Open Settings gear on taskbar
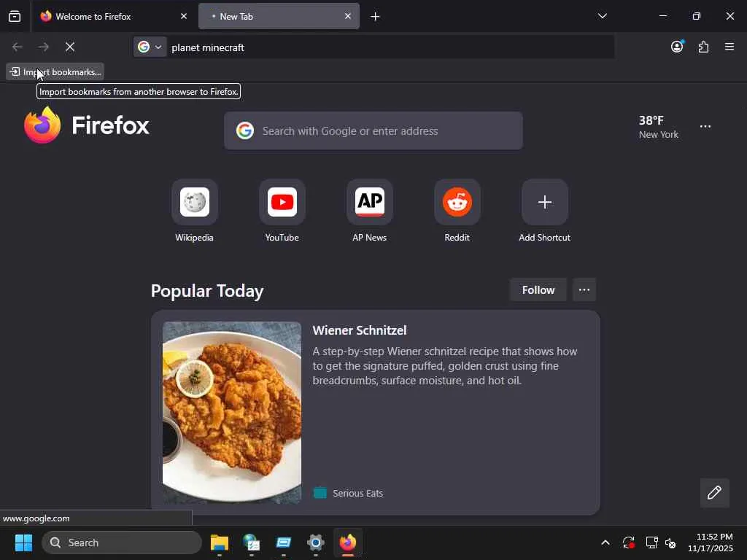747x560 pixels. (x=315, y=542)
